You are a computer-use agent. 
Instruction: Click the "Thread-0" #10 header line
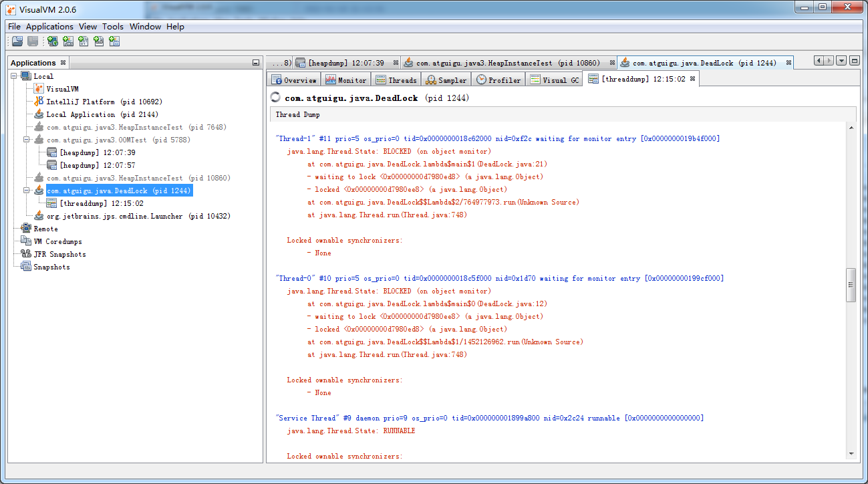tap(499, 278)
